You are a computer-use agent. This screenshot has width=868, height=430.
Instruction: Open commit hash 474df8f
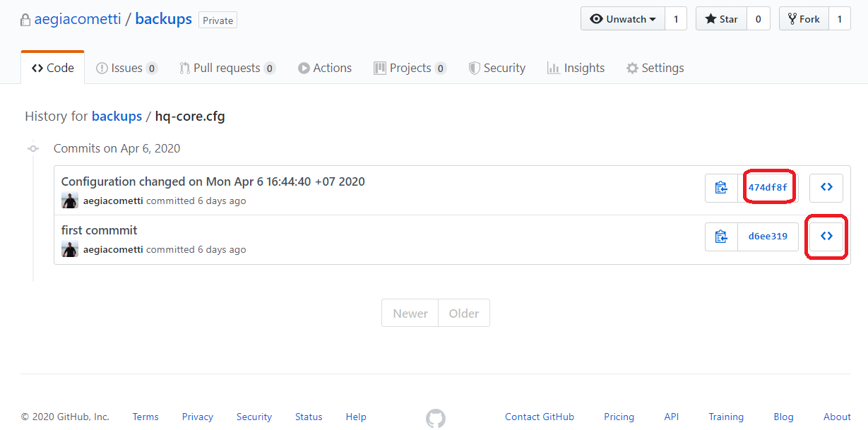tap(768, 187)
